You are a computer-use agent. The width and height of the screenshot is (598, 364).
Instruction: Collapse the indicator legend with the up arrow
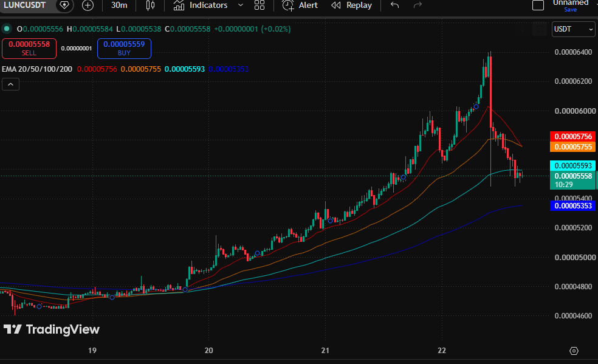pos(11,84)
